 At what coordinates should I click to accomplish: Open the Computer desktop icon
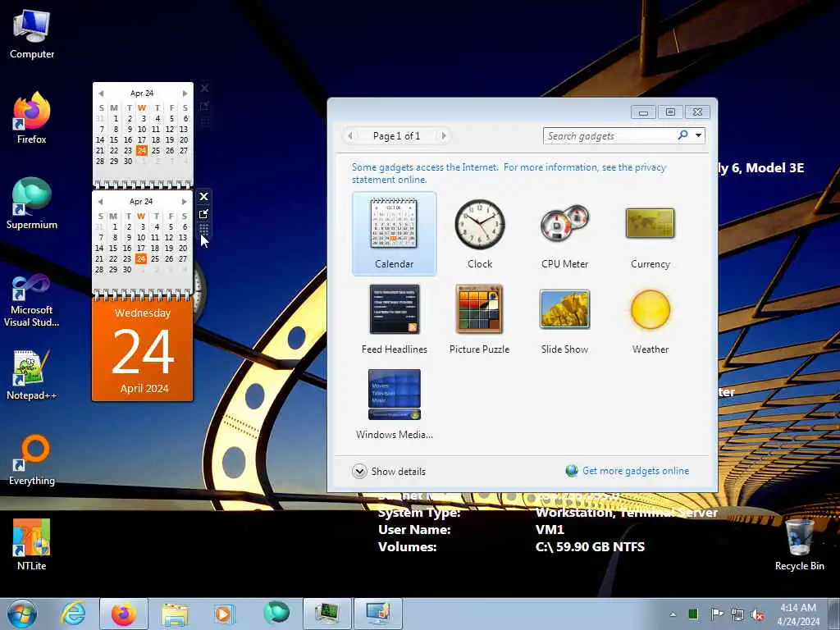click(x=32, y=34)
